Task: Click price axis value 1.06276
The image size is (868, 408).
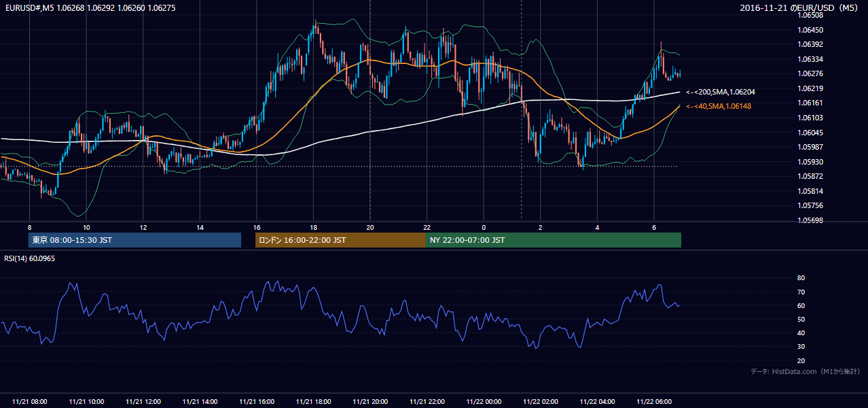Action: pos(810,73)
